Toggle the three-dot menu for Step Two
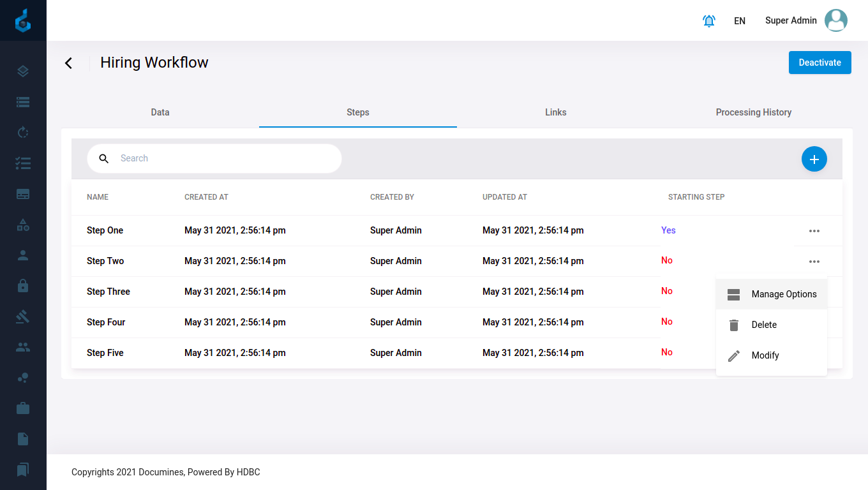 coord(814,262)
